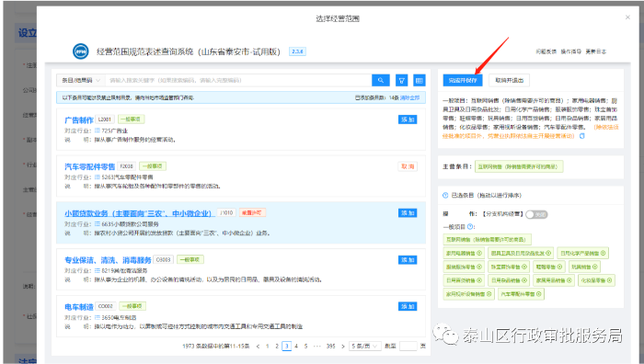644x364 pixels.
Task: Click the icon beside 已选条目 heading
Action: tap(445, 196)
